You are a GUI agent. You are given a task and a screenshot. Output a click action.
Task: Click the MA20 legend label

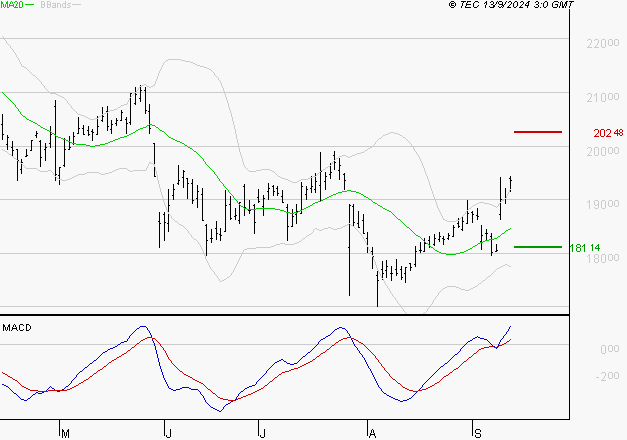[x=12, y=5]
